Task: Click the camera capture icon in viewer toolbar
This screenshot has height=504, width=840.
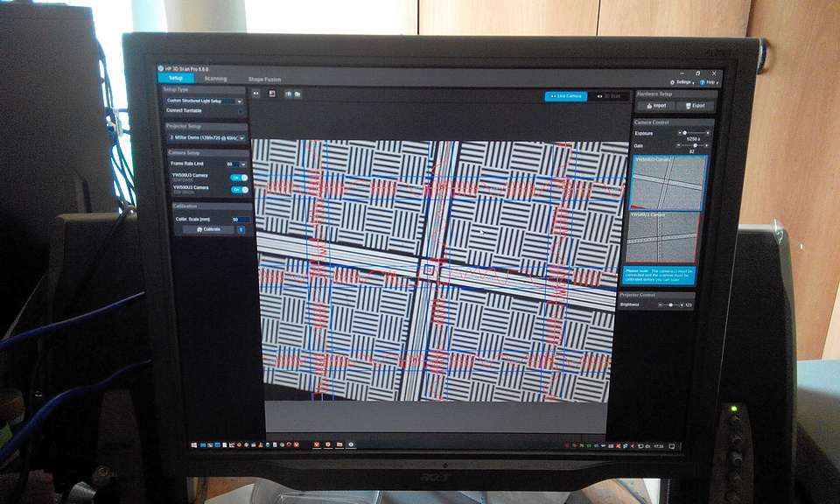Action: coord(288,93)
